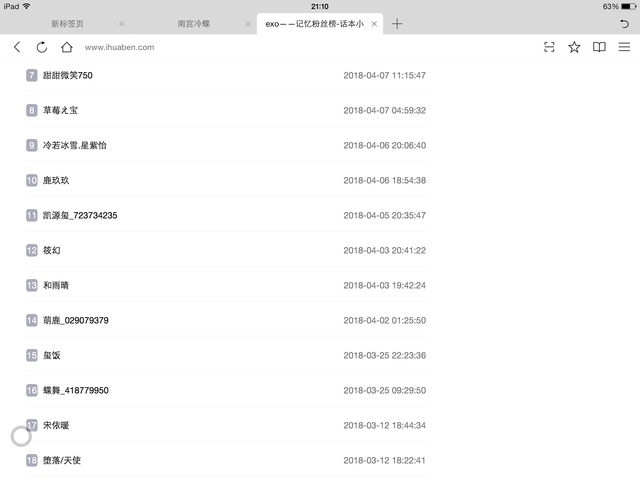The width and height of the screenshot is (640, 480).
Task: Select timestamp 2018-04-07 11:15:47
Action: pyautogui.click(x=384, y=76)
